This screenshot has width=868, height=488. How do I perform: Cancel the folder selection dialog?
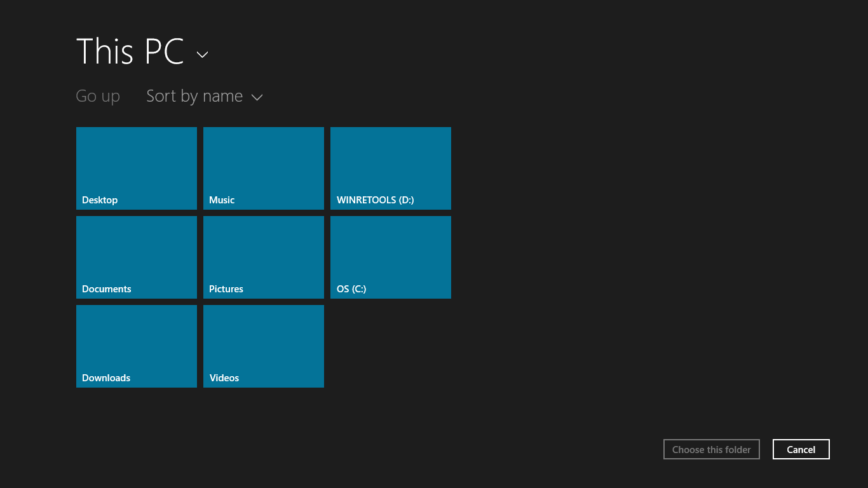pyautogui.click(x=801, y=449)
